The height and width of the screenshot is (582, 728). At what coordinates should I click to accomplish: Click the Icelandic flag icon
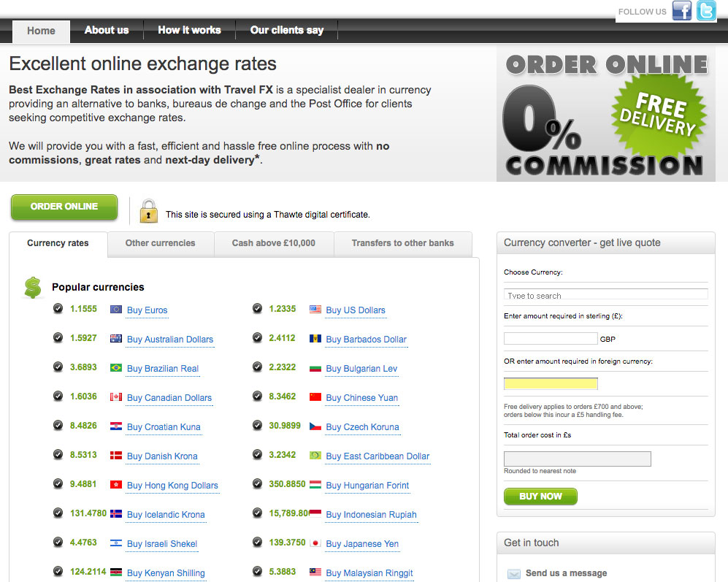(x=116, y=514)
